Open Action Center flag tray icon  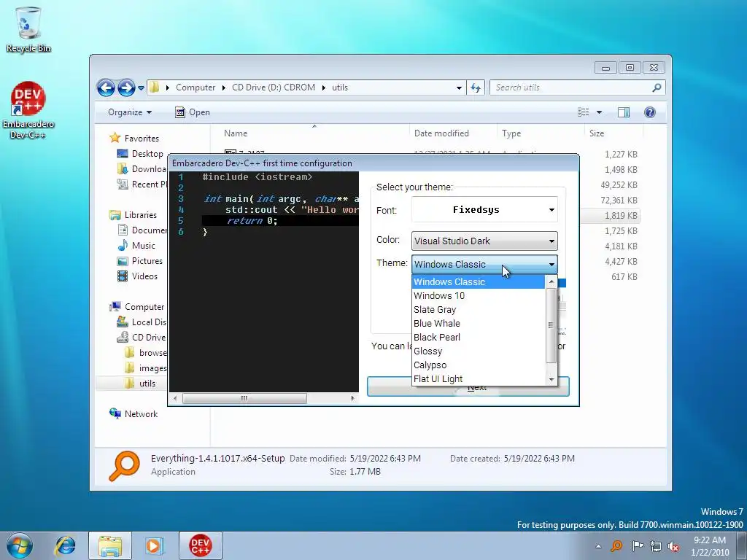coord(637,545)
